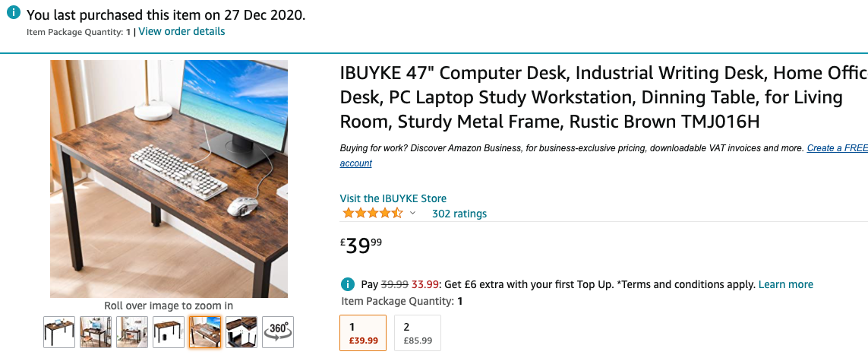Select the highlighted fifth desk thumbnail
This screenshot has height=358, width=868.
(x=205, y=332)
